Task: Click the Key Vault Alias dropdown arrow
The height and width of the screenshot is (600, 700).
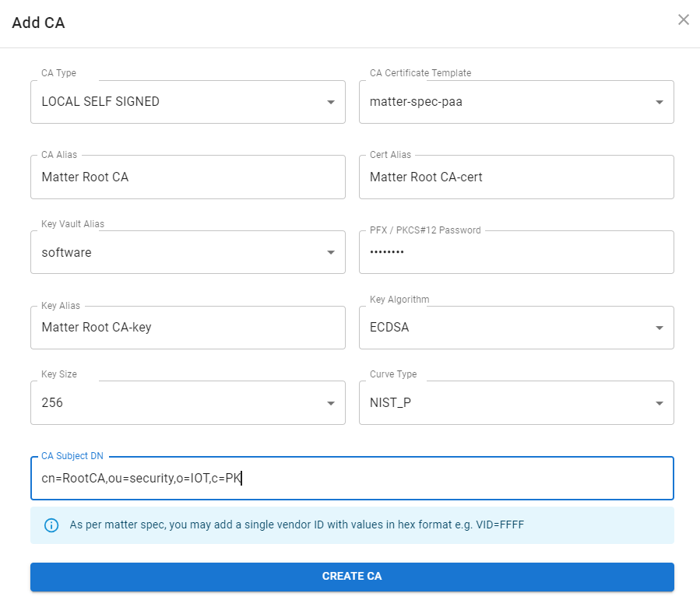Action: (331, 253)
